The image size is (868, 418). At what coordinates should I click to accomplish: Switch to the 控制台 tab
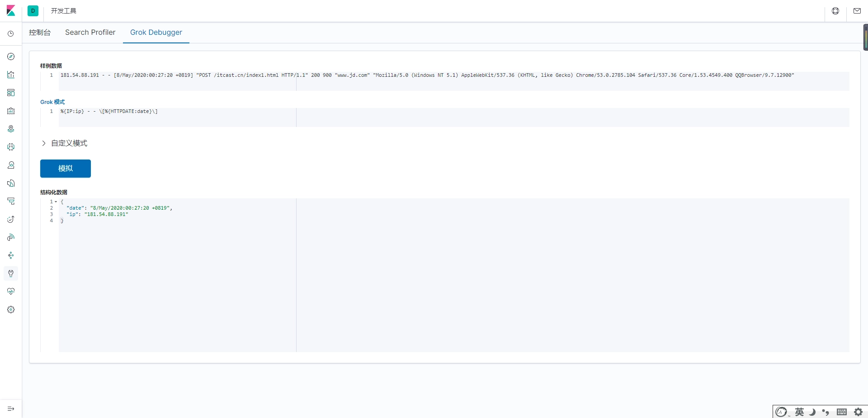40,33
